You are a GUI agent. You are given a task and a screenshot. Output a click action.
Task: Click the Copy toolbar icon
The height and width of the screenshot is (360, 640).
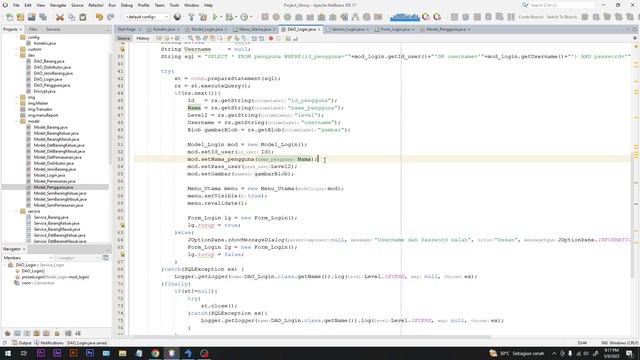(x=71, y=17)
